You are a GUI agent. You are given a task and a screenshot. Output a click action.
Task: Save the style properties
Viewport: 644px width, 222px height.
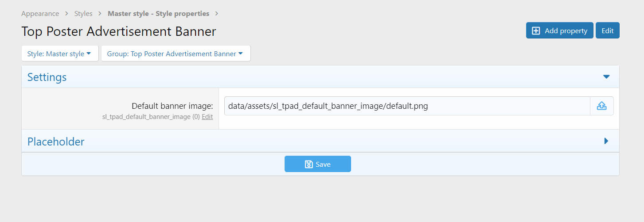(318, 164)
